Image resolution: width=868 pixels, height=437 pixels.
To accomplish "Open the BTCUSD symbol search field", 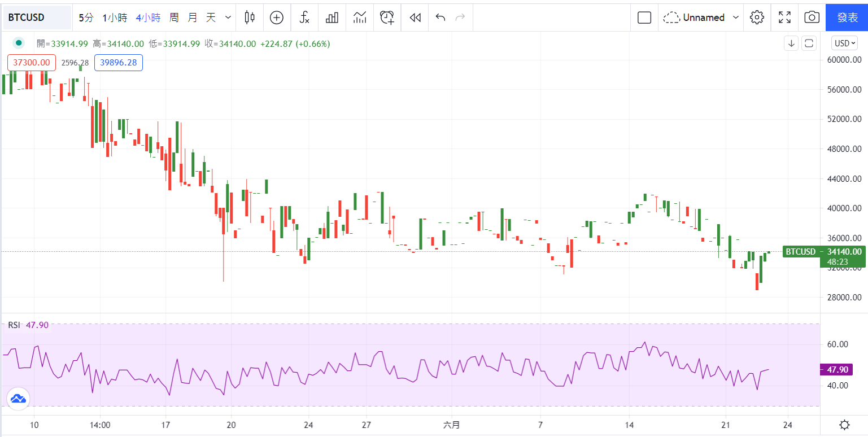I will tap(37, 18).
